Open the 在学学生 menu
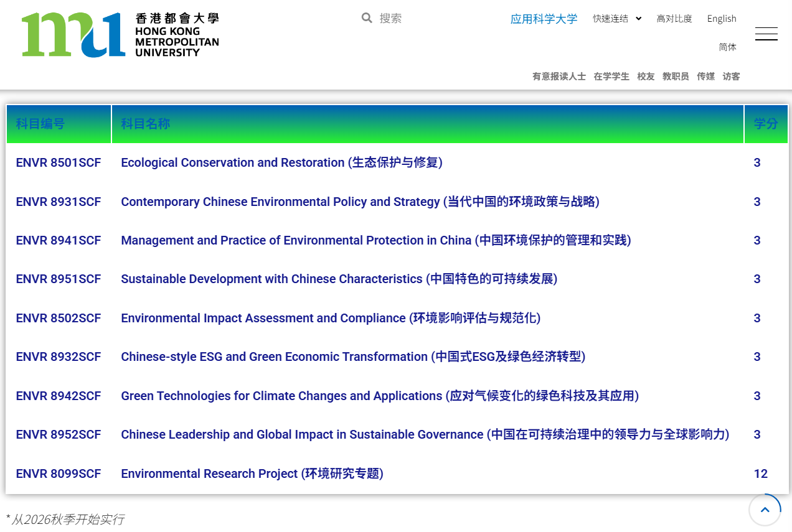The image size is (792, 532). [611, 76]
